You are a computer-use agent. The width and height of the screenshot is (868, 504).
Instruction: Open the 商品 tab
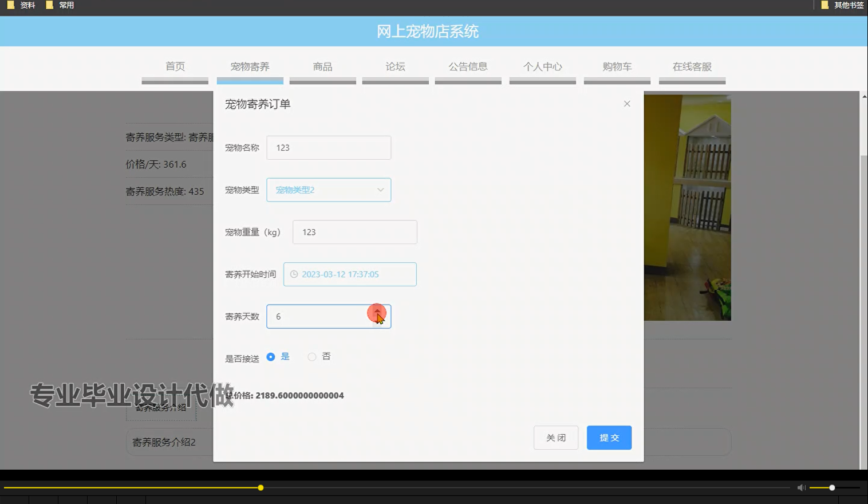coord(322,66)
